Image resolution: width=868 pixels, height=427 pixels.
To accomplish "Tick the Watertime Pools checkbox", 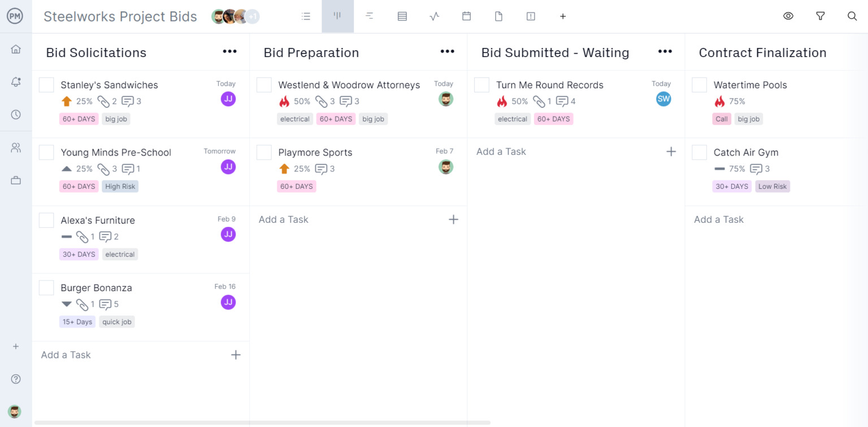I will click(x=699, y=85).
